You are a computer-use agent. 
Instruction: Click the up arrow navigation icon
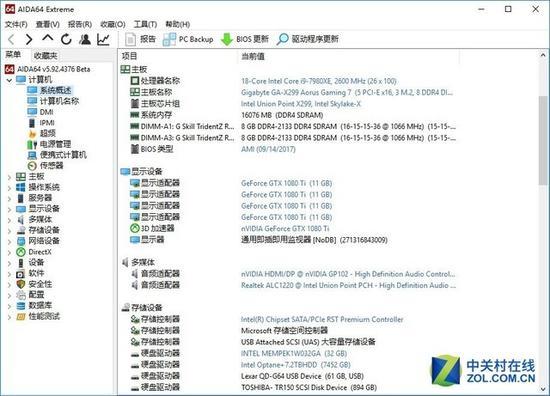point(48,38)
